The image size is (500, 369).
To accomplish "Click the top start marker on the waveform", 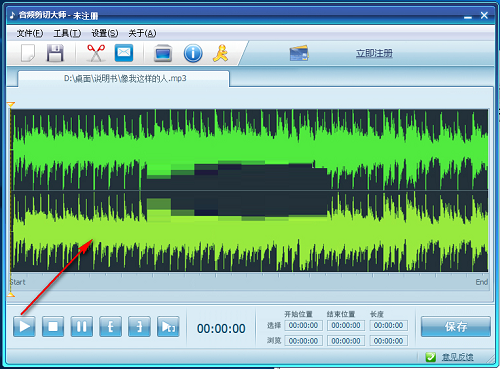I will [x=11, y=105].
